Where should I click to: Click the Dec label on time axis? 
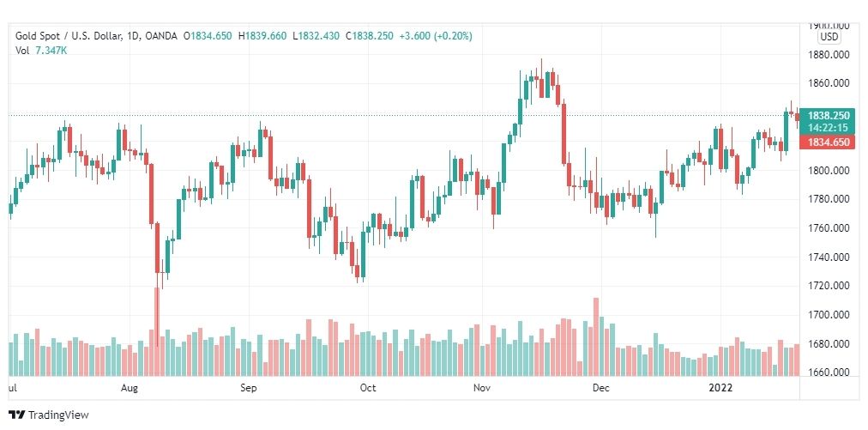click(600, 388)
